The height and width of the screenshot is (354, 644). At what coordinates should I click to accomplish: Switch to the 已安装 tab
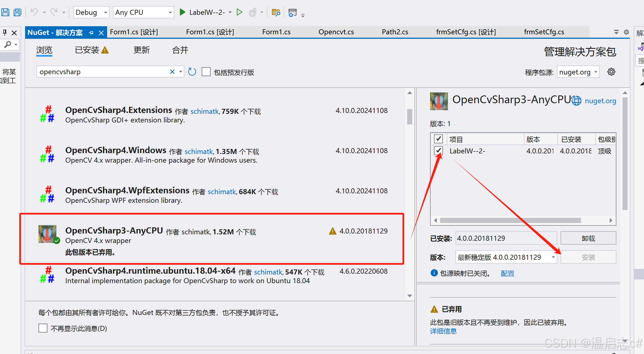pyautogui.click(x=87, y=50)
